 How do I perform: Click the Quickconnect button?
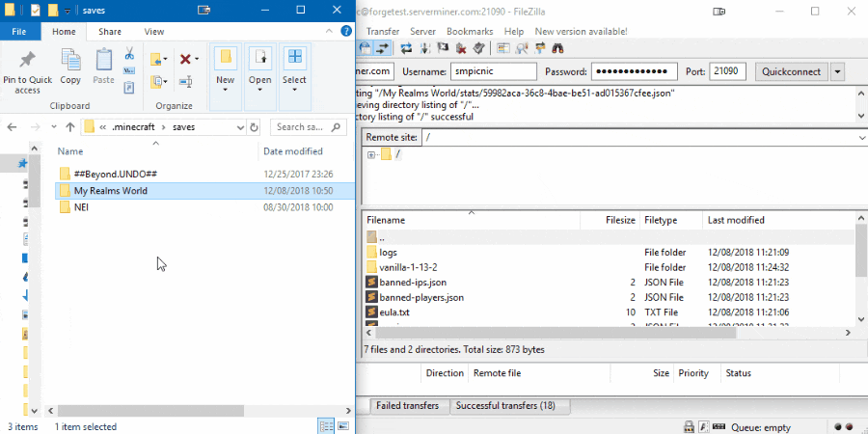pyautogui.click(x=792, y=71)
